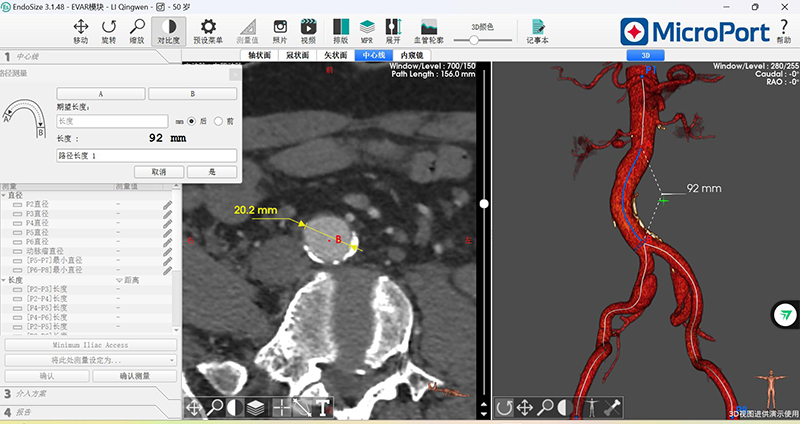The image size is (800, 424).
Task: Edit P2直径 with its pencil icon
Action: pos(167,205)
